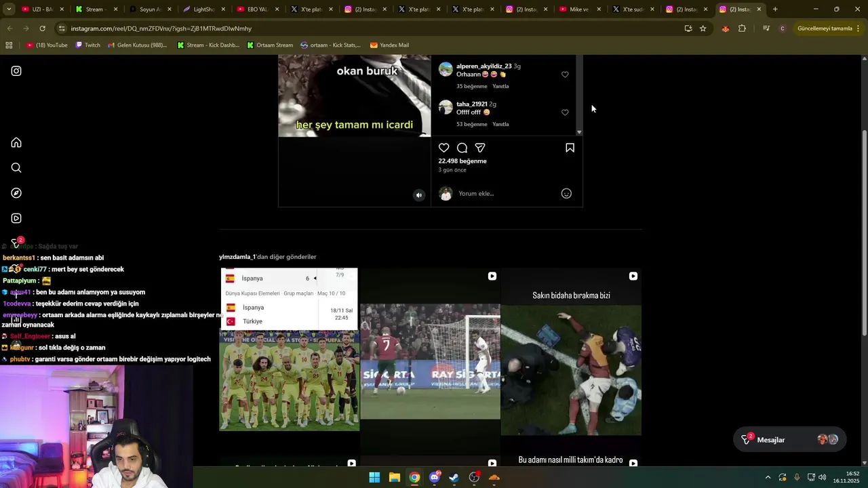Click reel icon on 'Sakın bidaha bırakma bizi' thumbnail
Screen dimensions: 868x488
pos(633,276)
